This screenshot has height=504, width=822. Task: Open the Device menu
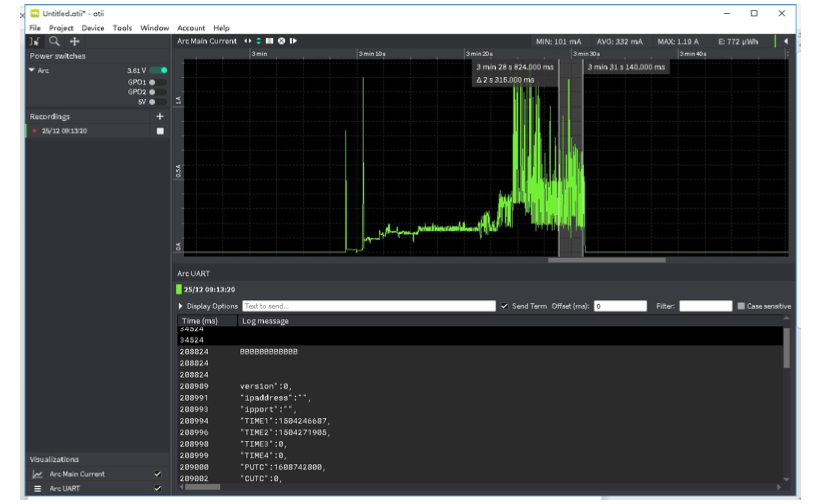coord(93,28)
